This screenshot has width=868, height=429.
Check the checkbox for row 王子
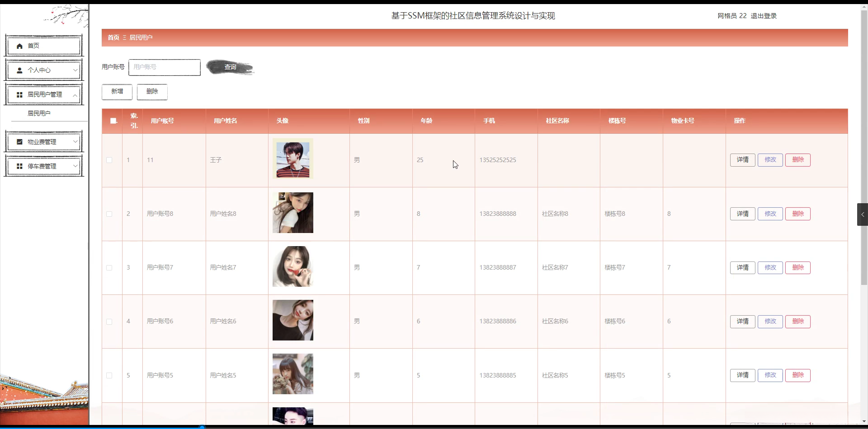click(x=109, y=160)
